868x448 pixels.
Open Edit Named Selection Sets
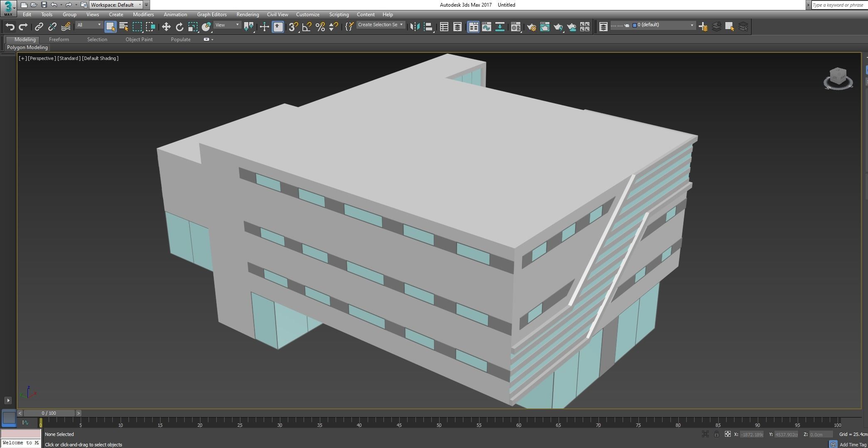(x=349, y=27)
